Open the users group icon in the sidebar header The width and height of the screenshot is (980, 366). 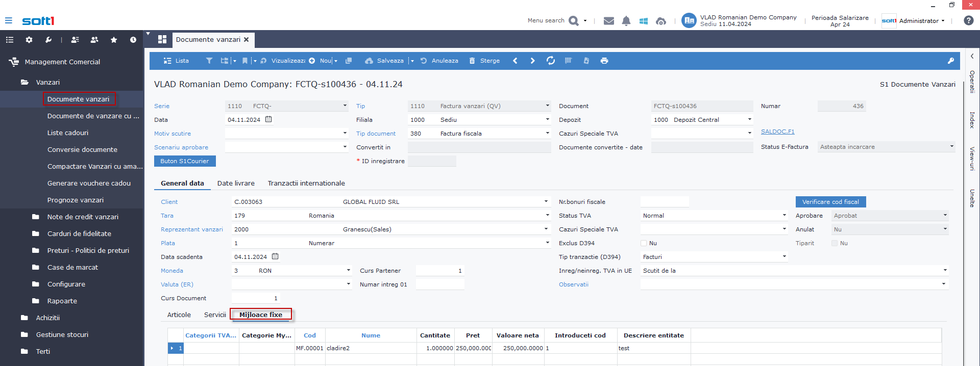coord(94,40)
